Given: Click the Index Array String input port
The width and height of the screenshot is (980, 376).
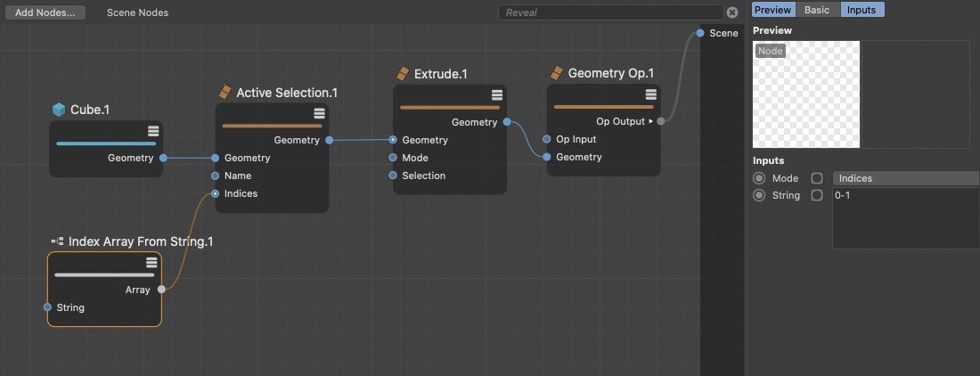Looking at the screenshot, I should 47,307.
